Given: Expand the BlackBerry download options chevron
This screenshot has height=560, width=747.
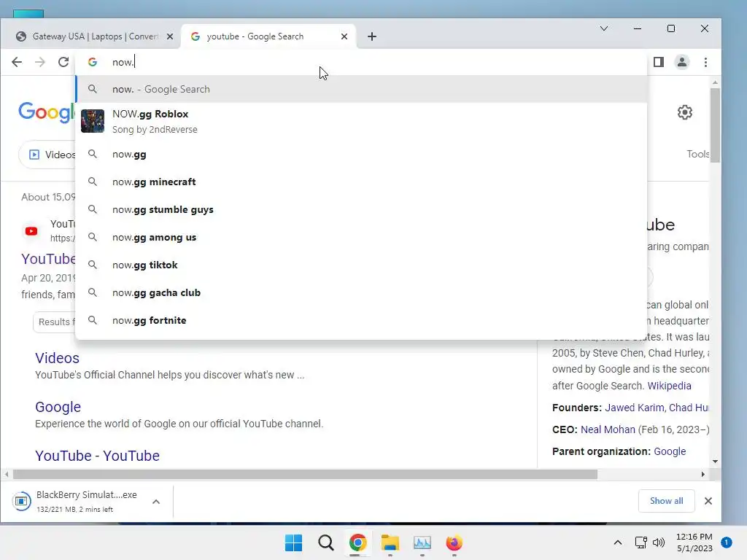Looking at the screenshot, I should pos(156,502).
